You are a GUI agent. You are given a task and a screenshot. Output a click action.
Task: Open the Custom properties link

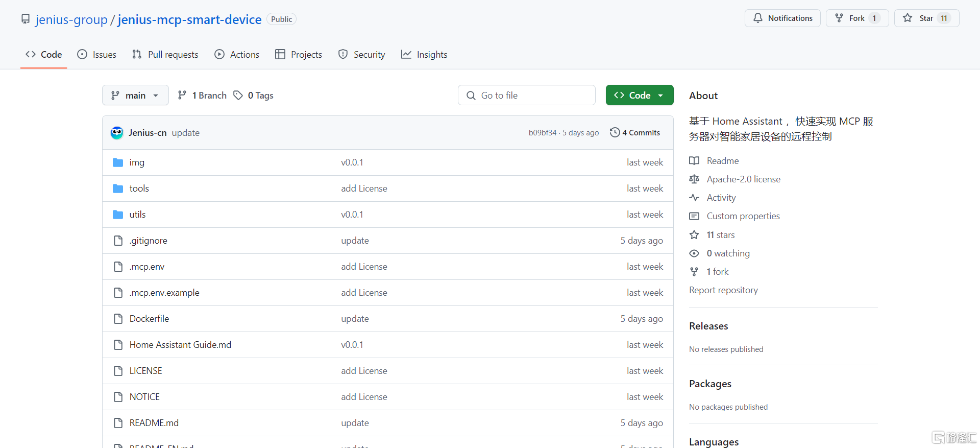point(743,216)
